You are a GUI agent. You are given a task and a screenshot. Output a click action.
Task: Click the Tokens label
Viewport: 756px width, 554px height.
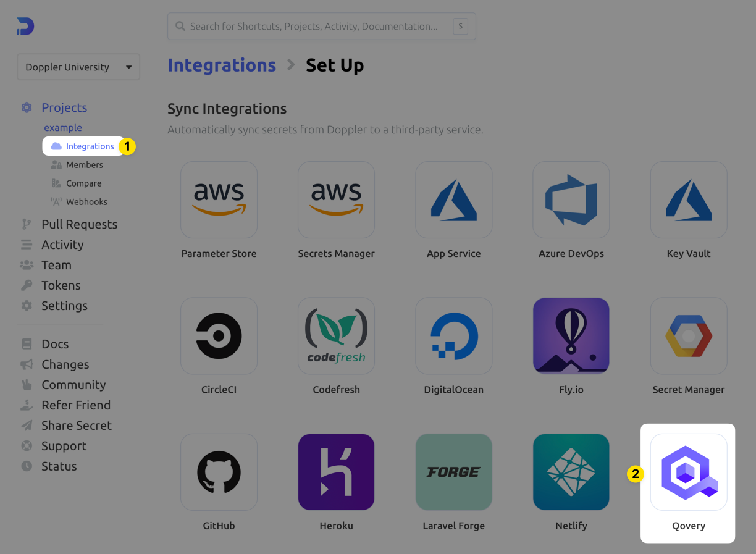click(61, 285)
